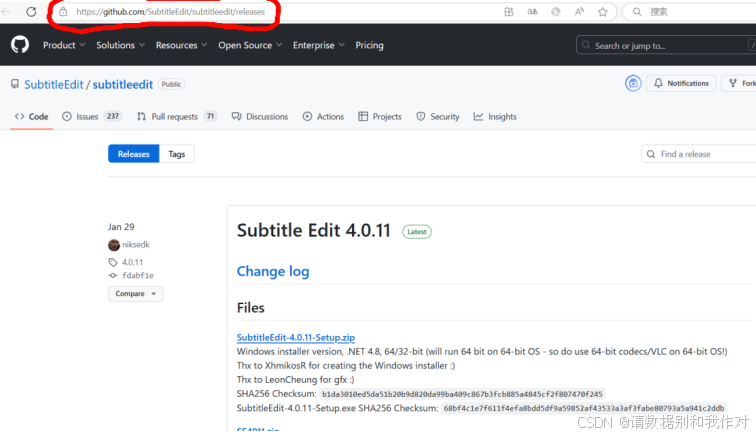This screenshot has width=756, height=436.
Task: Click the Search or jump to field
Action: click(666, 45)
